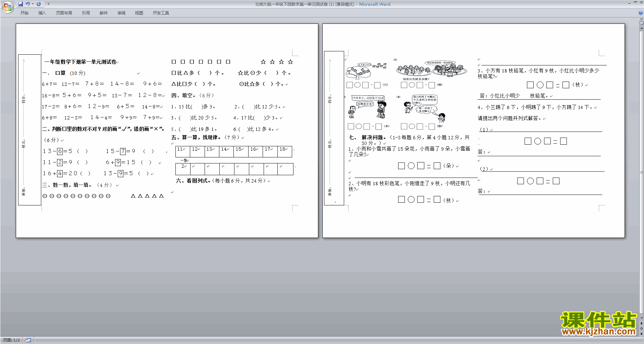Click the title 一年级数学下册第一单元测试卷
644x344 pixels.
80,62
